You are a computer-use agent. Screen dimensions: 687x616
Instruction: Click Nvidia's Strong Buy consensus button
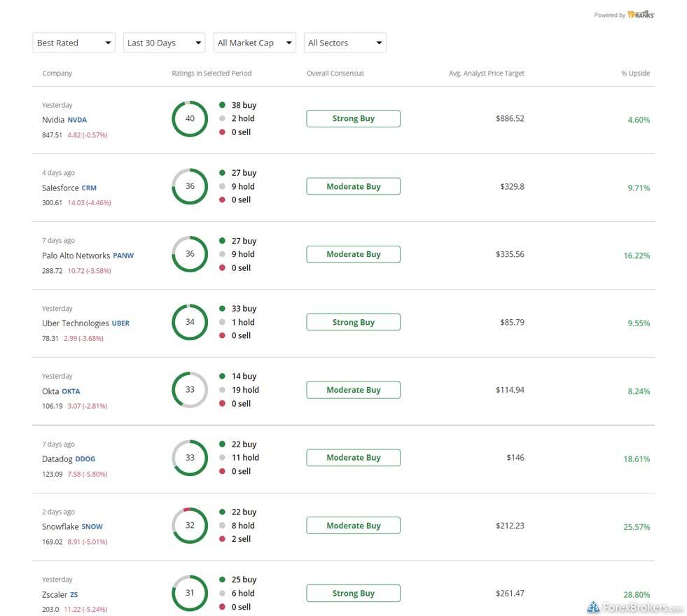[x=353, y=118]
